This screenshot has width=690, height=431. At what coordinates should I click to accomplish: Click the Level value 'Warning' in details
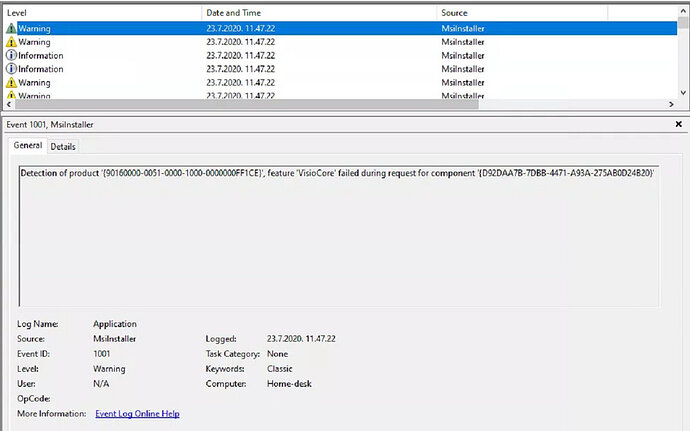click(109, 369)
